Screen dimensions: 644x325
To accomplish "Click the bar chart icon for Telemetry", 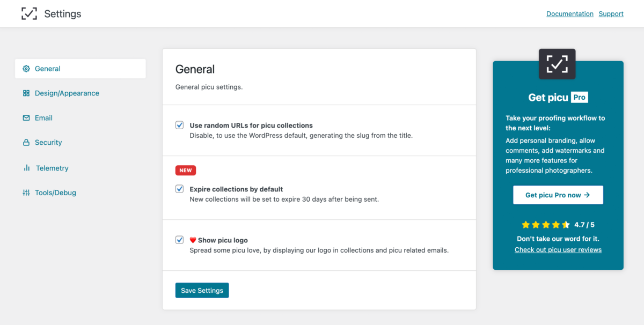I will click(x=27, y=168).
